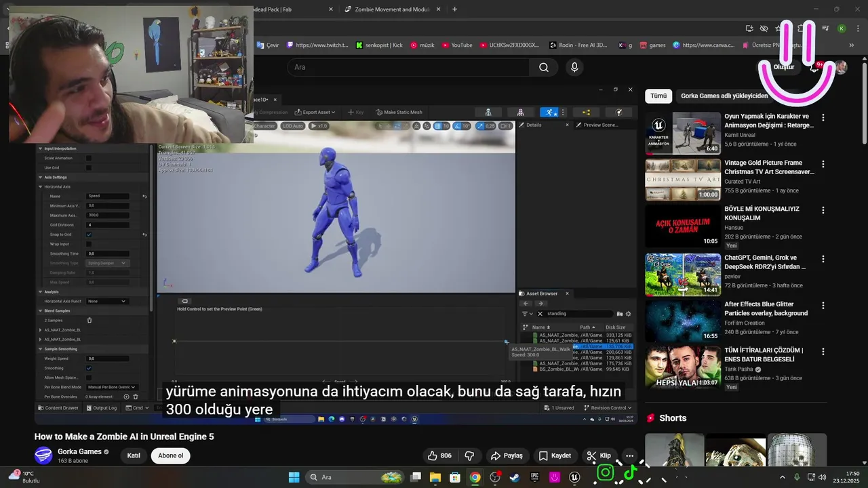
Task: Open options for After Effects Blue Glitter video
Action: coord(823,306)
